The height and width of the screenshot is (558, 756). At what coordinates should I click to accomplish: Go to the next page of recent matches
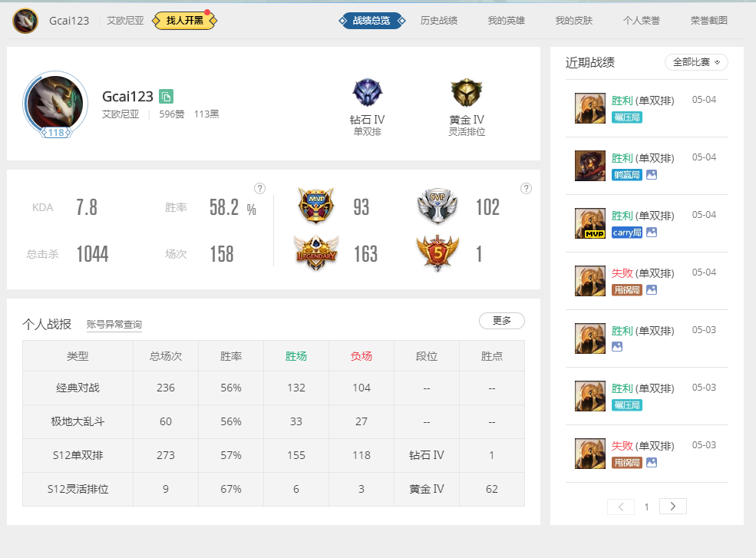point(672,507)
